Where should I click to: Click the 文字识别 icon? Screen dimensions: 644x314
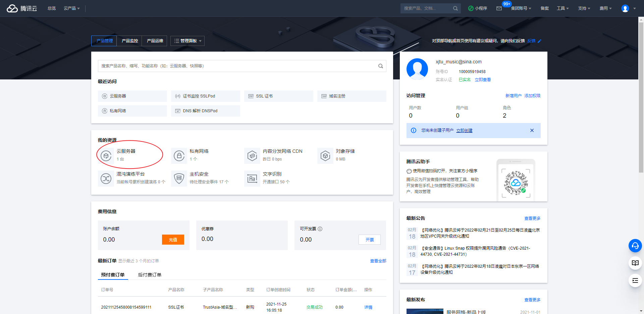click(252, 179)
